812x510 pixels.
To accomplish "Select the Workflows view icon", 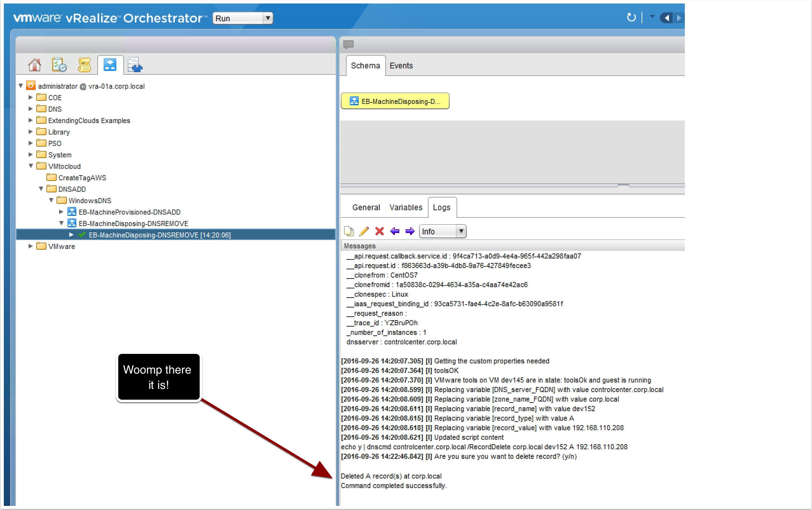I will tap(110, 65).
